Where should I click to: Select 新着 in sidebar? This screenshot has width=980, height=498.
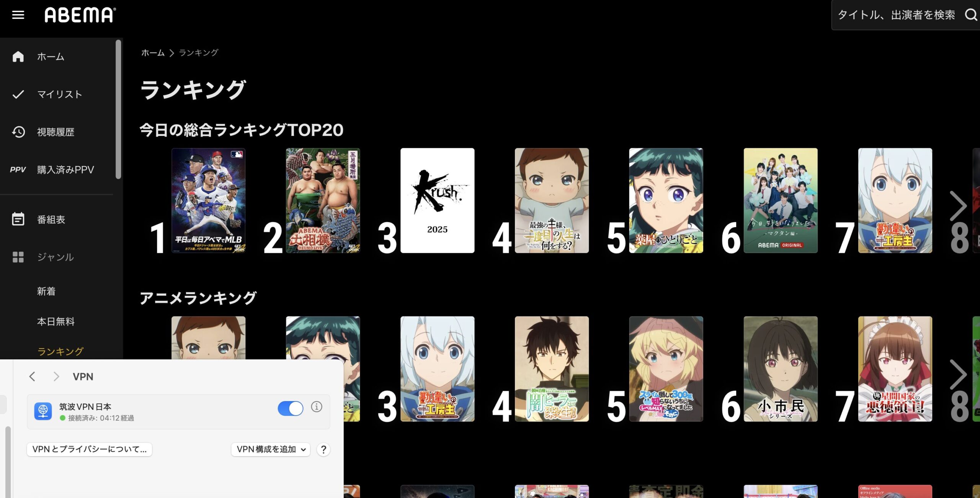pos(46,291)
